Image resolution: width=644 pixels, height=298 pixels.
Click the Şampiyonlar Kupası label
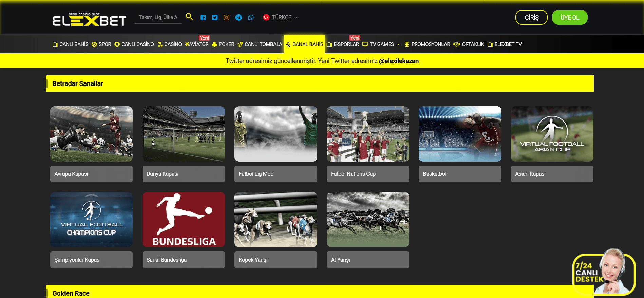[x=91, y=260]
